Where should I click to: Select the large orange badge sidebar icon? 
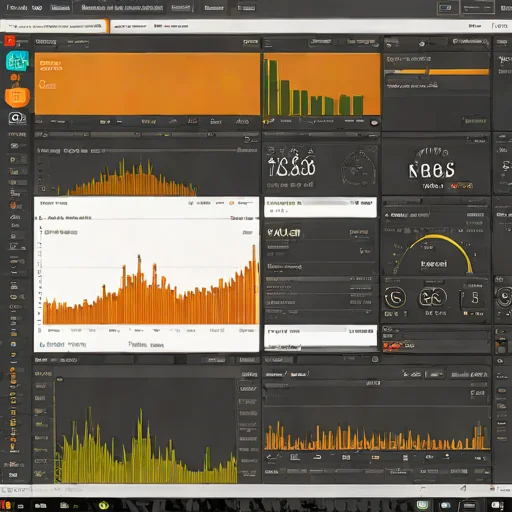click(x=17, y=97)
